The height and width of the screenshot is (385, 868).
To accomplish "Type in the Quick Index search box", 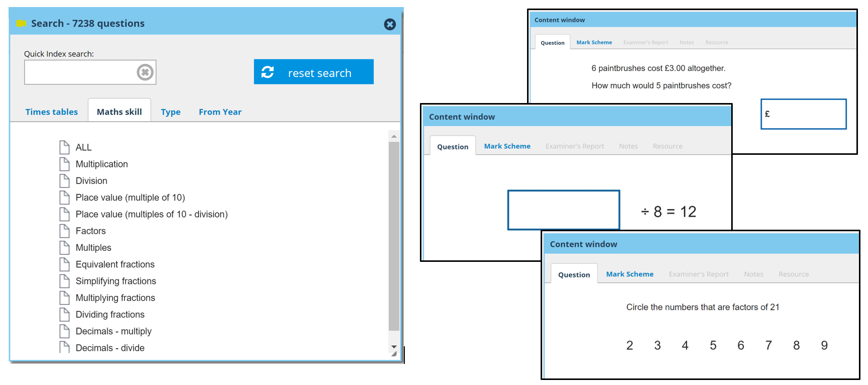I will point(80,72).
